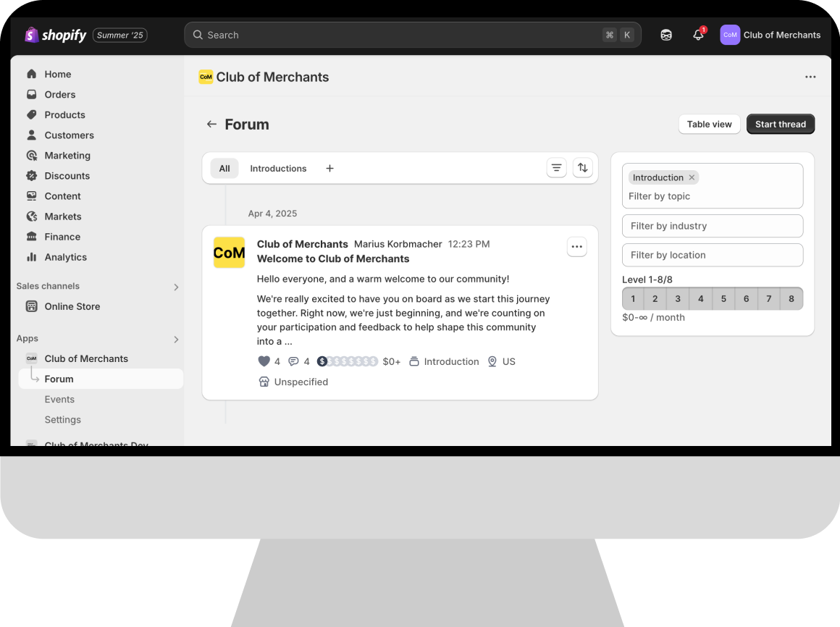Screen dimensions: 840x627
Task: Expand the Sales channels section
Action: pos(176,287)
